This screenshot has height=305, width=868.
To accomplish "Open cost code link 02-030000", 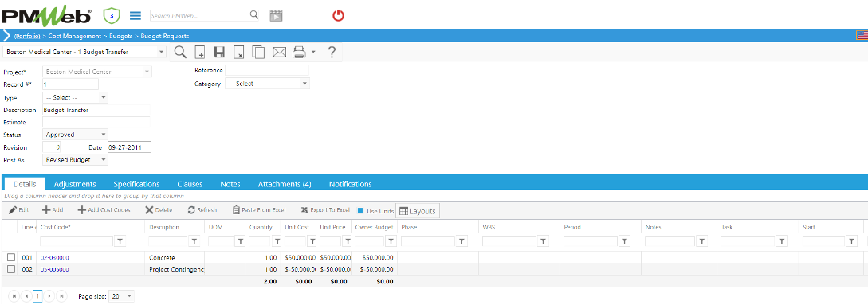I will (x=55, y=257).
